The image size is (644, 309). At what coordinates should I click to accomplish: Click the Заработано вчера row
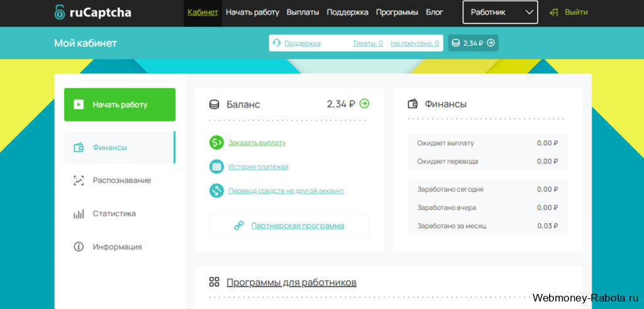coord(487,208)
